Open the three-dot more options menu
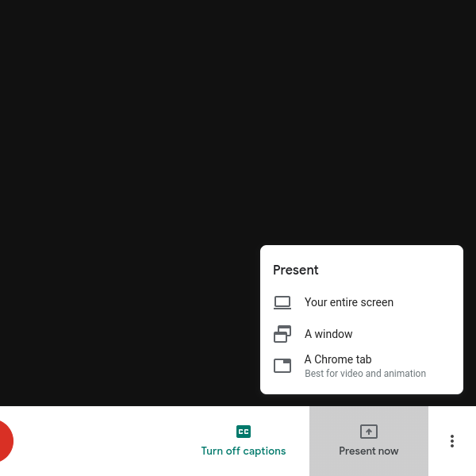 [452, 441]
